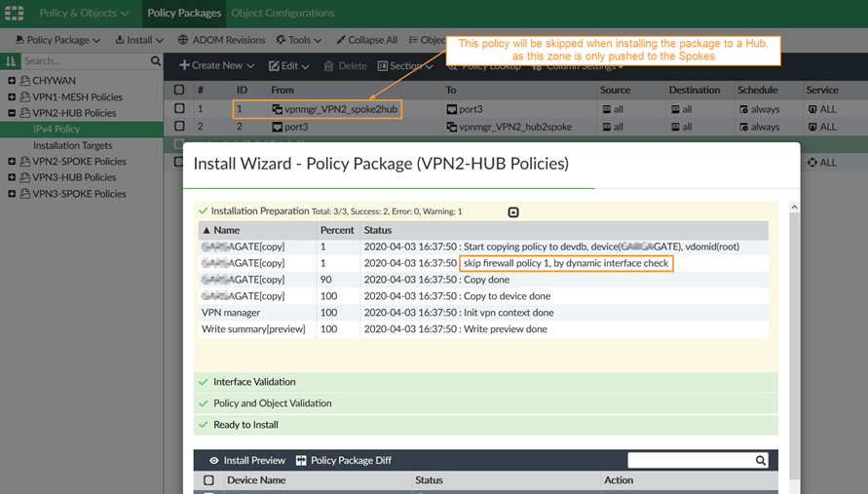Open the Policy Package dropdown

[57, 40]
